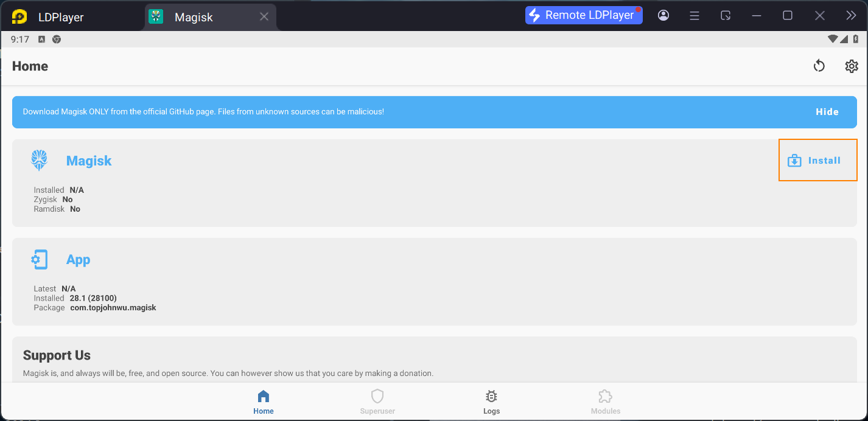Click the Latest N/A text under App
The image size is (868, 421).
[55, 288]
